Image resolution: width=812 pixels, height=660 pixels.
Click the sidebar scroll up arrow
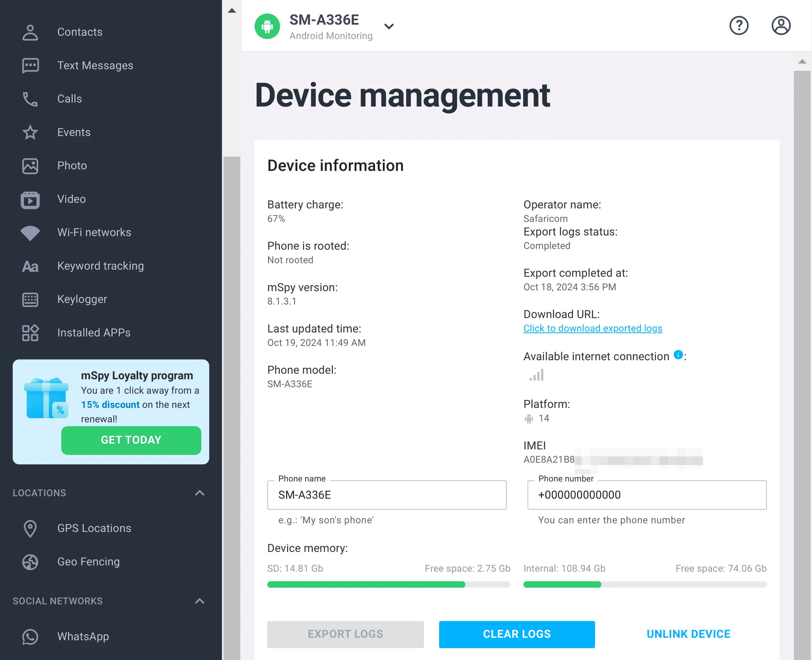coord(232,11)
